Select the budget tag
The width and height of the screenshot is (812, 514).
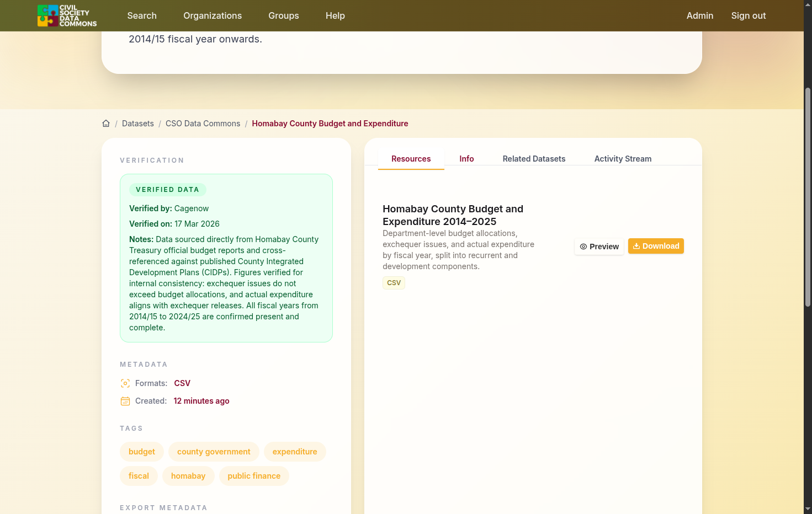[x=142, y=452]
